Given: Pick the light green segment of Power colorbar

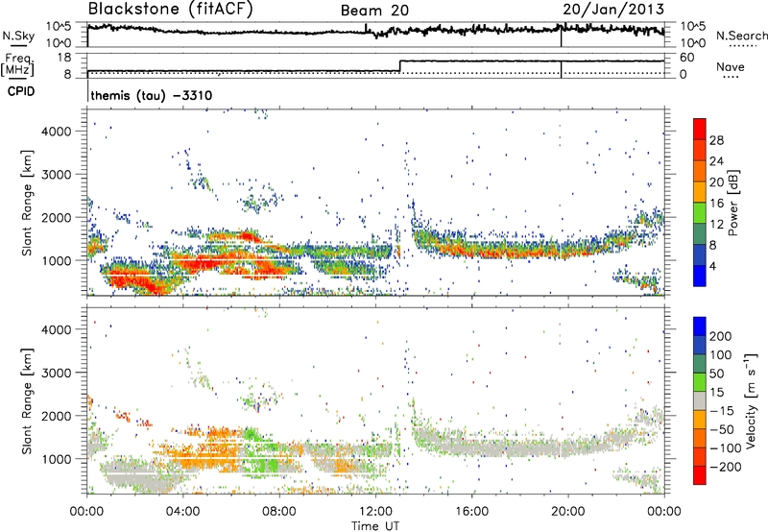Looking at the screenshot, I should click(x=700, y=212).
